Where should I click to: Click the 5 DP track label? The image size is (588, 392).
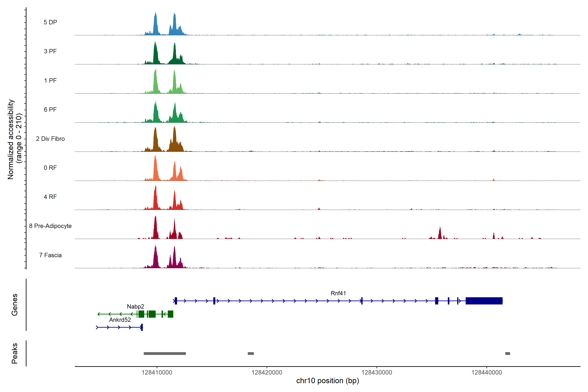coord(50,22)
